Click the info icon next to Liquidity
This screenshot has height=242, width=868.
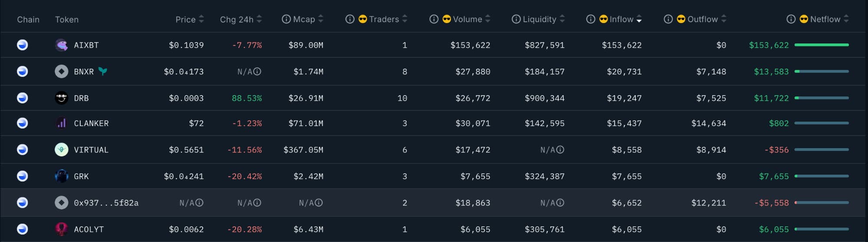coord(516,19)
